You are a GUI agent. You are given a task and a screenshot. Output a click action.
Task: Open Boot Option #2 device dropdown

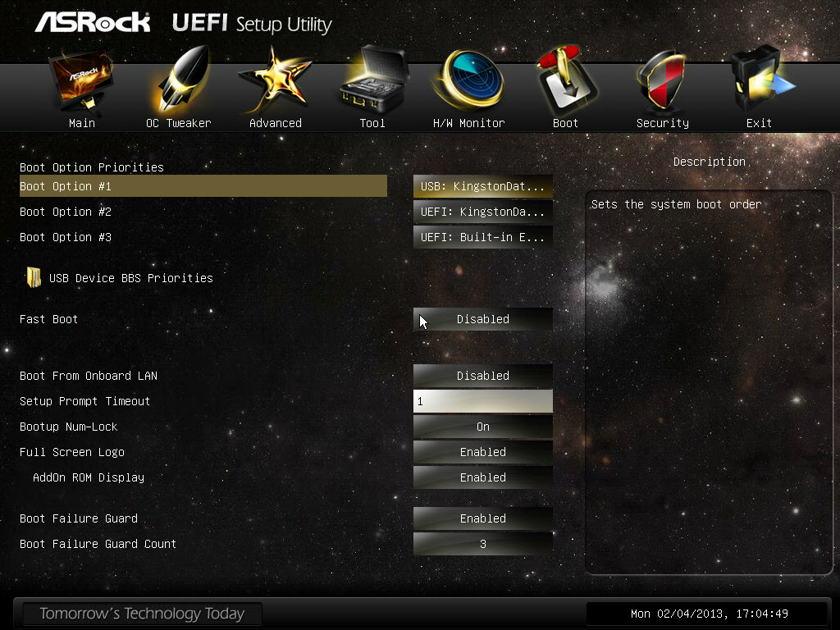tap(482, 212)
